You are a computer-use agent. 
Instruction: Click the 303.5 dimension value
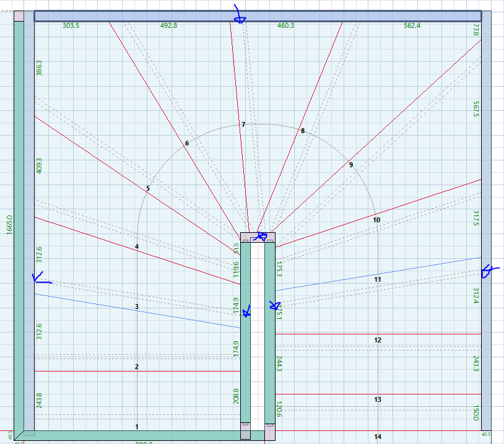tap(71, 25)
